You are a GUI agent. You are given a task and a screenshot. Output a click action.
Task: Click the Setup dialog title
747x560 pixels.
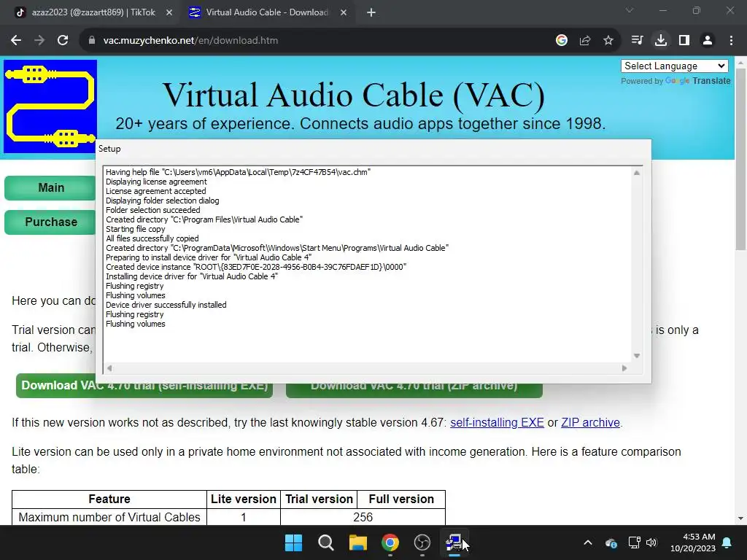pyautogui.click(x=109, y=149)
